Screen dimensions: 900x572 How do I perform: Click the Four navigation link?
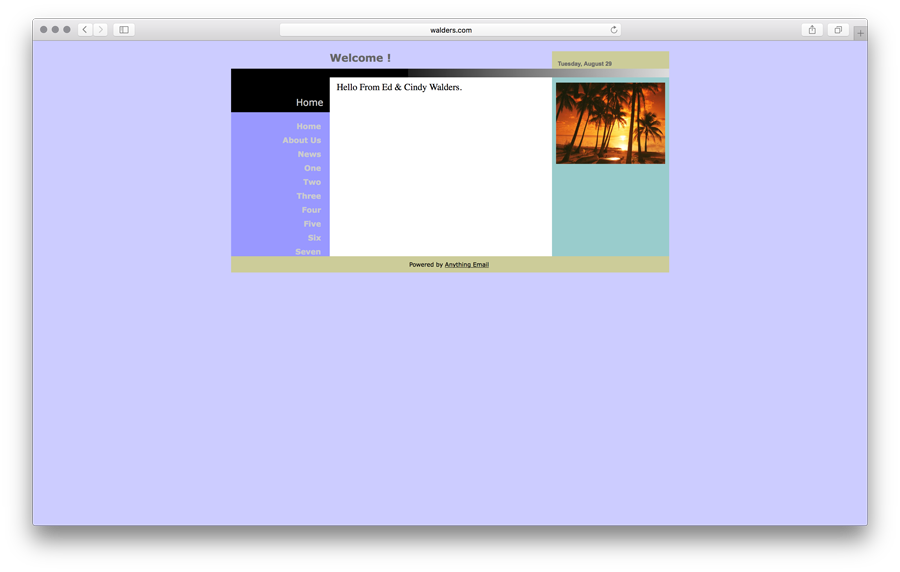coord(311,211)
